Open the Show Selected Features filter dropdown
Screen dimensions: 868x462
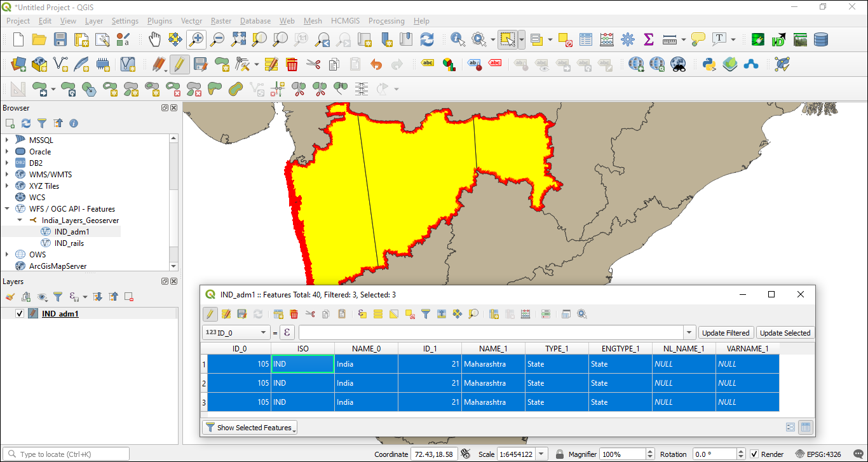pos(249,428)
